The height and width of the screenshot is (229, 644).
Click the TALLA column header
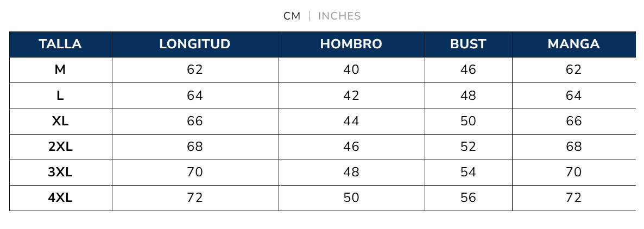pos(60,44)
